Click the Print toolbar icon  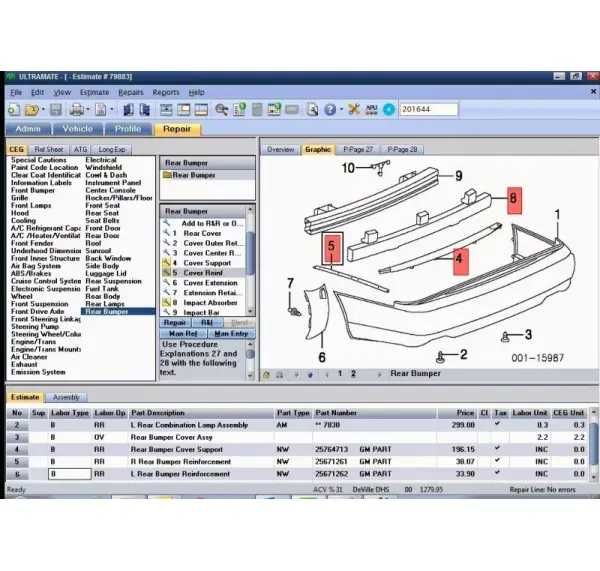tap(77, 110)
